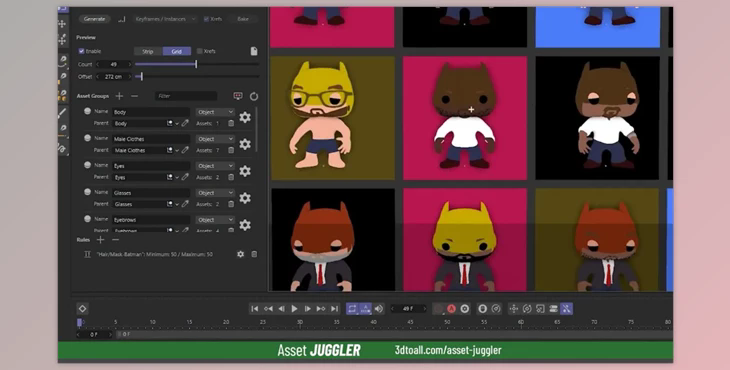Add a new rule with plus icon
Image resolution: width=730 pixels, height=370 pixels.
(100, 240)
